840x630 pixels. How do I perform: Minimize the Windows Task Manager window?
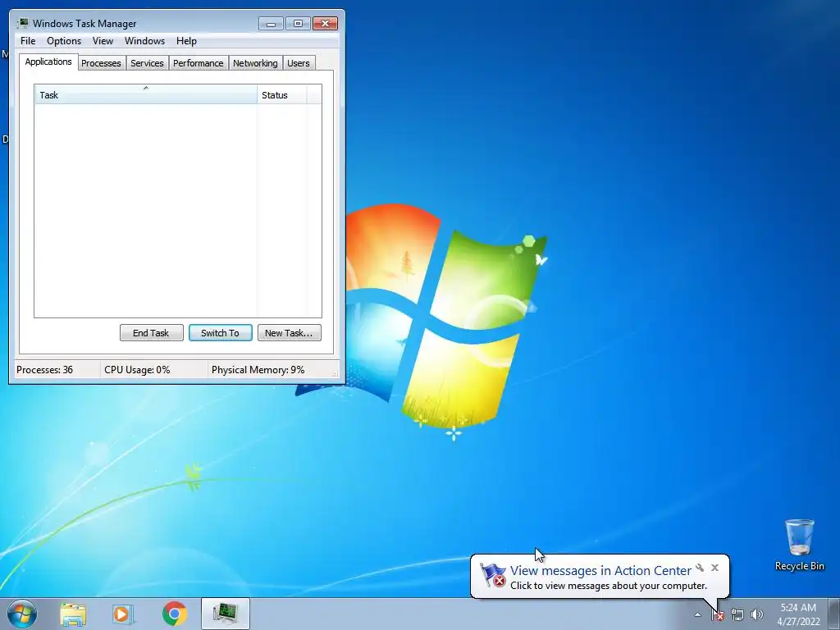point(271,24)
